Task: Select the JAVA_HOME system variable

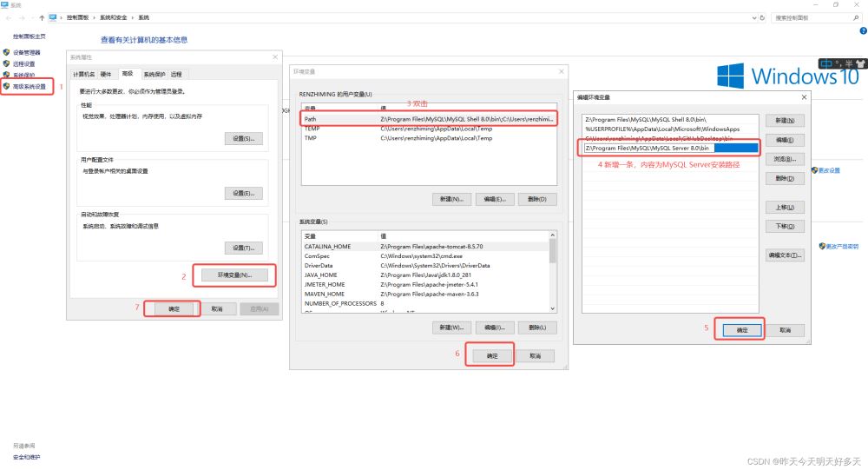Action: pyautogui.click(x=425, y=275)
